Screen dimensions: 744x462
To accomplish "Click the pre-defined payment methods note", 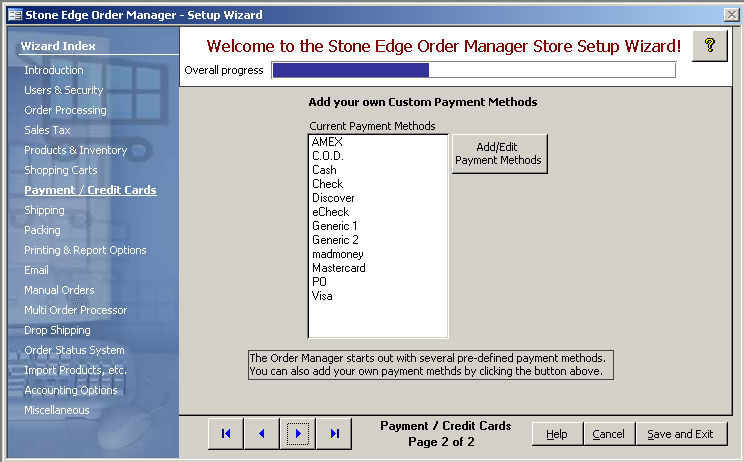I will [431, 365].
